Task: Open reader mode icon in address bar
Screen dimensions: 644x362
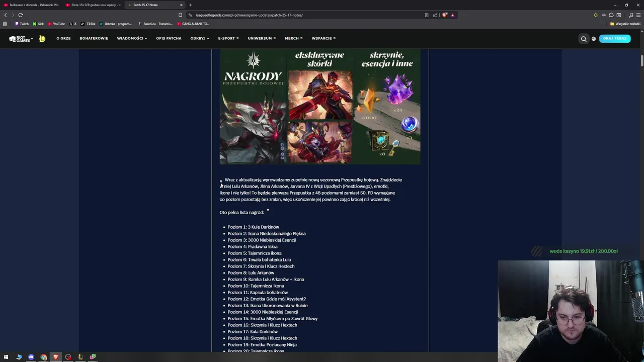Action: point(427,15)
